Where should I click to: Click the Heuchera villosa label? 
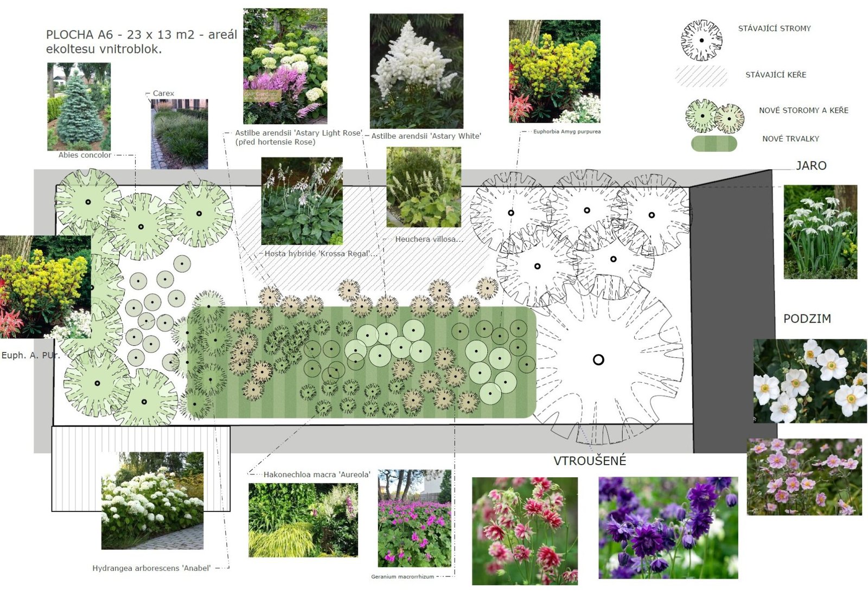click(x=429, y=239)
